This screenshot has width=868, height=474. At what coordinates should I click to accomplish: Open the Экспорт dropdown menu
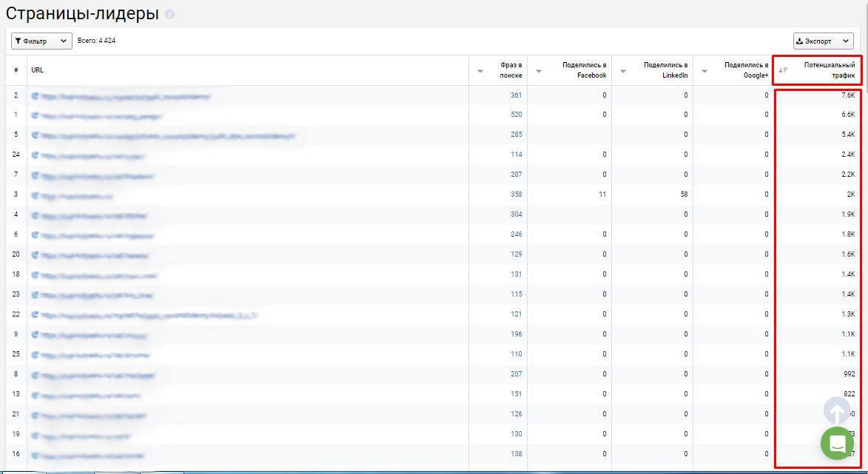coord(823,41)
